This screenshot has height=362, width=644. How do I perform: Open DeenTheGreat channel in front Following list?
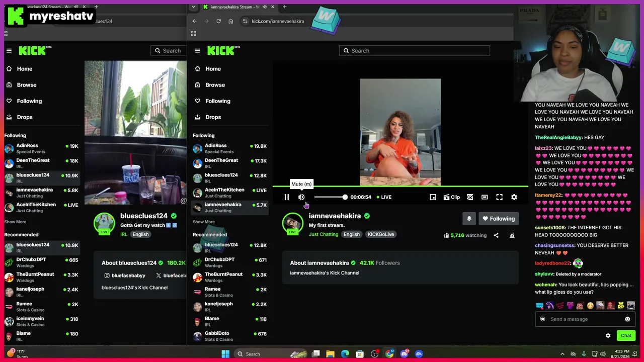click(230, 163)
